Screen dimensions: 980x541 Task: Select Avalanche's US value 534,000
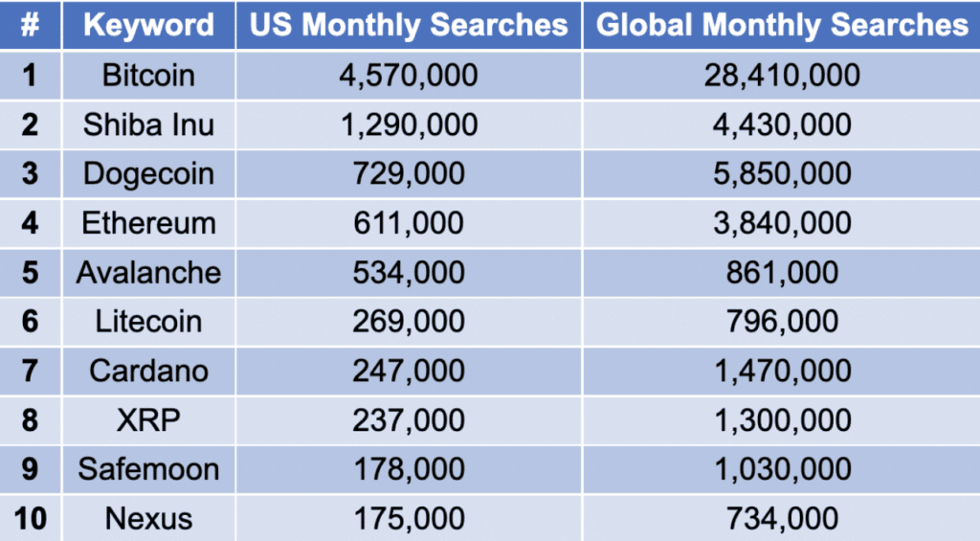[x=409, y=272]
